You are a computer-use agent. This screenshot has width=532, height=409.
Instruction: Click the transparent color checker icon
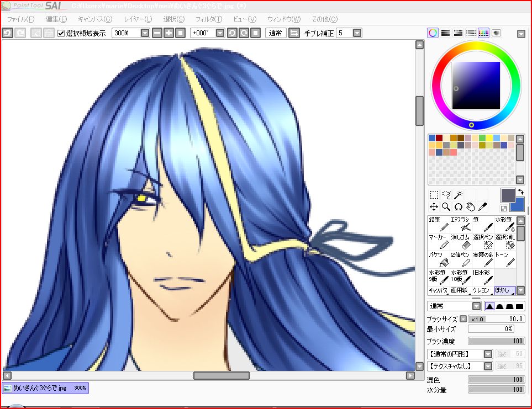tap(504, 209)
